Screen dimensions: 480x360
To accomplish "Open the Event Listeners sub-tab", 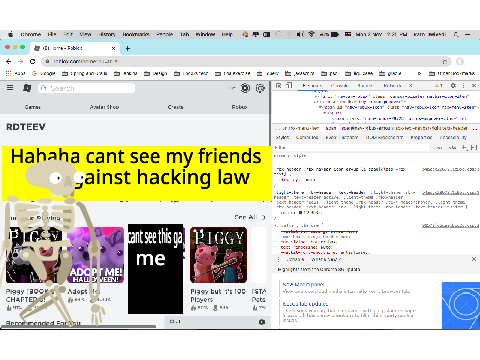I will click(342, 137).
